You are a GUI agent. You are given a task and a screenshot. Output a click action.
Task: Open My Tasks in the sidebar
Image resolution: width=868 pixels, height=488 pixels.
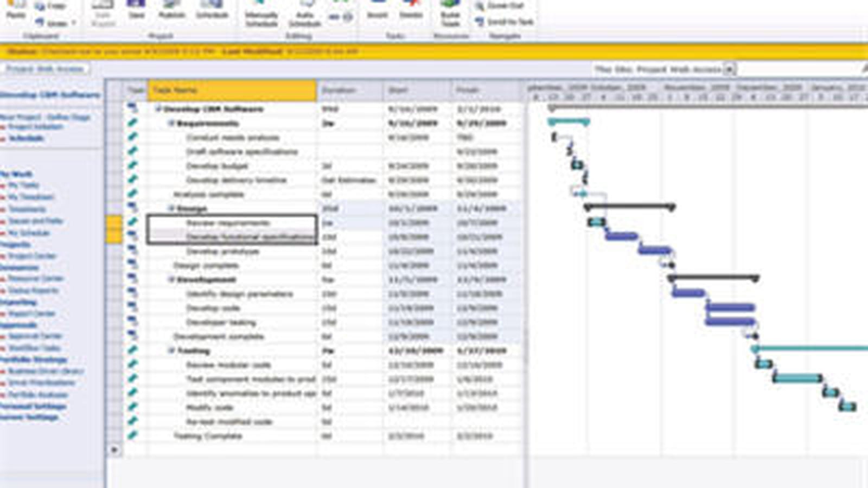pos(24,185)
